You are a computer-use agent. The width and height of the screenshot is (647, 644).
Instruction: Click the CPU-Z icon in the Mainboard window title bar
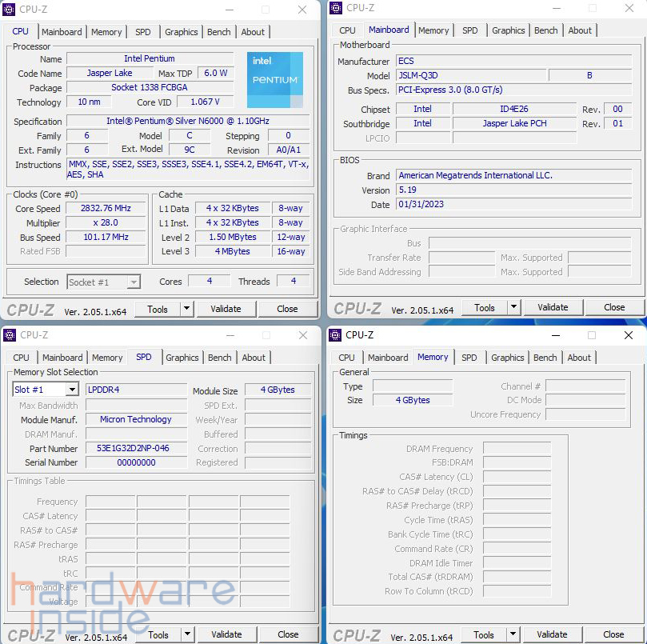pyautogui.click(x=336, y=8)
